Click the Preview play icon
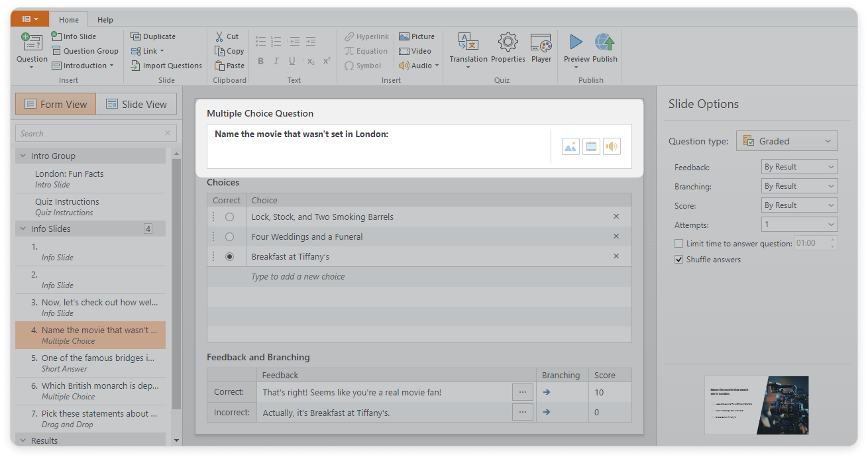This screenshot has width=868, height=459. (x=576, y=43)
